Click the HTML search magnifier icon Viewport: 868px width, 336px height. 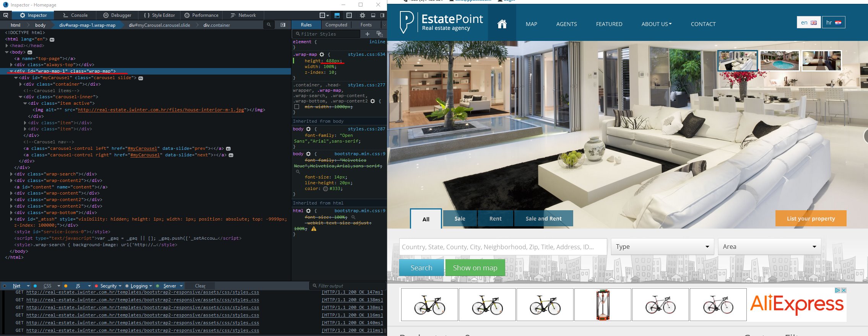(x=269, y=25)
